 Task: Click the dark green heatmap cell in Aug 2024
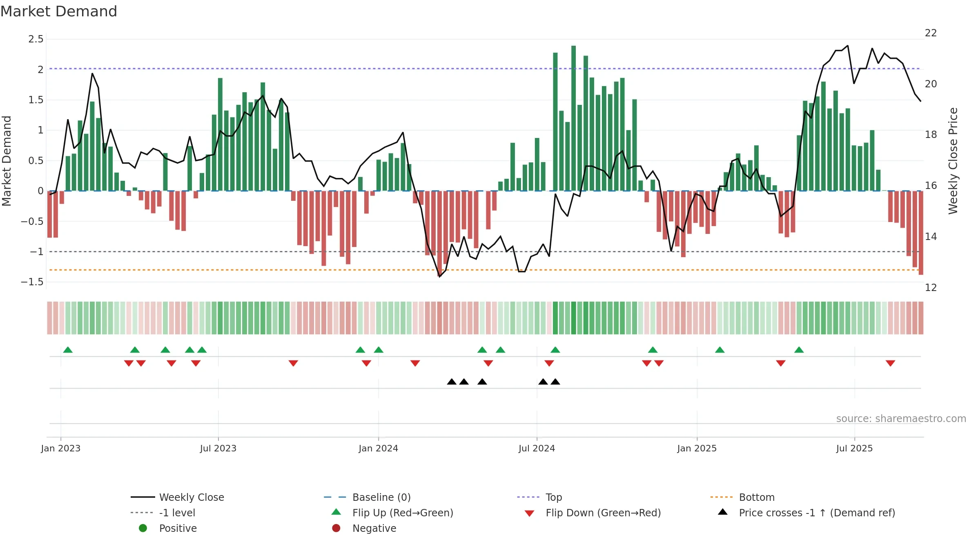pos(573,318)
